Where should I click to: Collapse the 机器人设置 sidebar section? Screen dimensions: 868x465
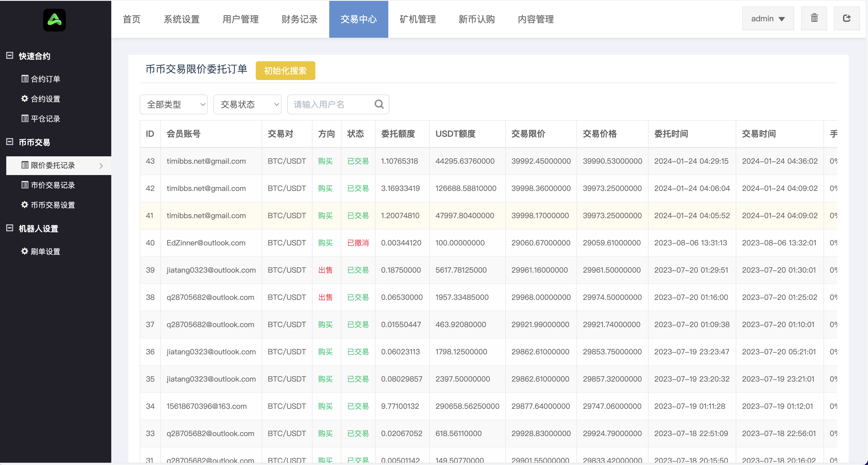9,228
